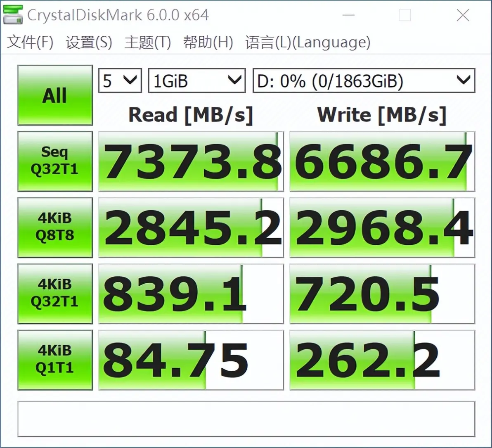Click the empty comment field at bottom
This screenshot has width=492, height=448.
(x=246, y=419)
